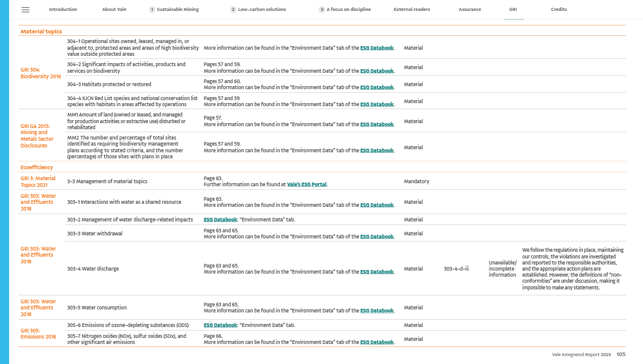Viewport: 643px width, 364px height.
Task: Follow ESG Databook link for 305-6 ODS emissions
Action: 217,325
